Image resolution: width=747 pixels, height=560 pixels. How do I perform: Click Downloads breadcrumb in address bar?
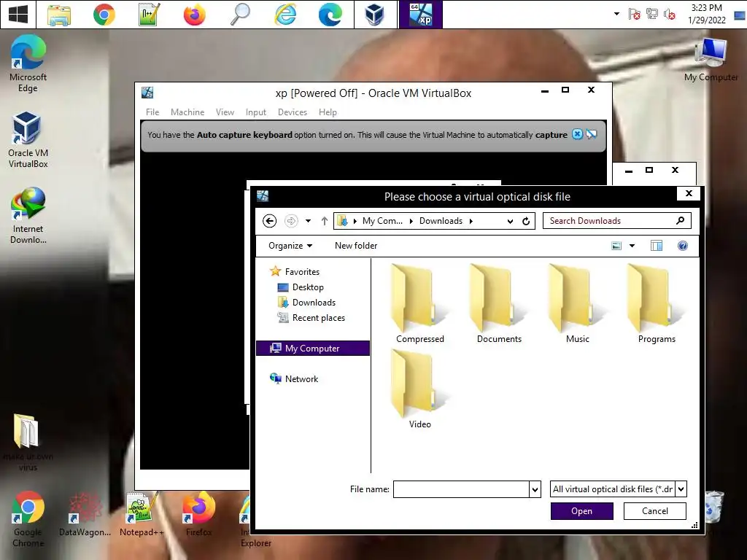[x=441, y=221]
